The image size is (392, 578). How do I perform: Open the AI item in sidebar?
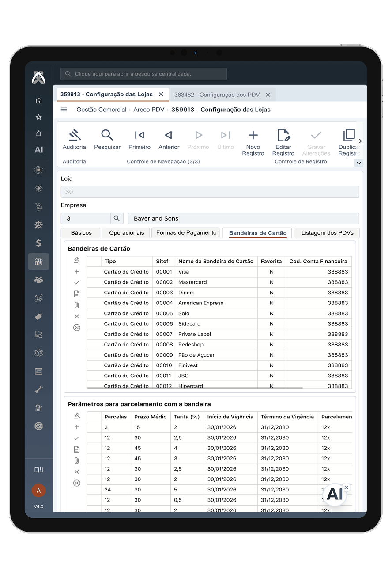38,150
